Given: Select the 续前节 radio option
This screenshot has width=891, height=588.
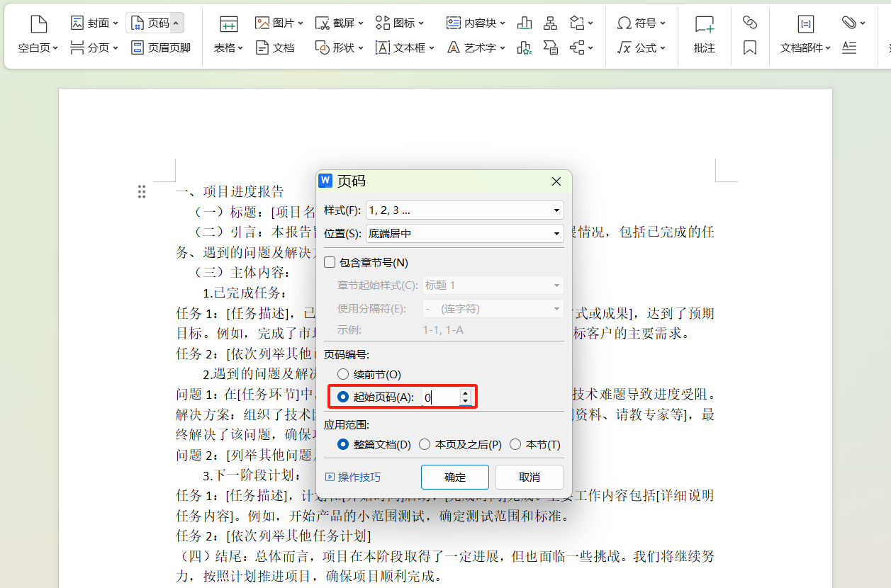Looking at the screenshot, I should (343, 374).
